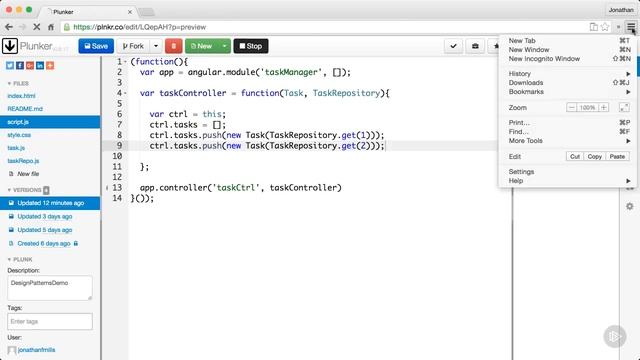This screenshot has width=640, height=360.
Task: Open a New Incognito Window
Action: 569,58
